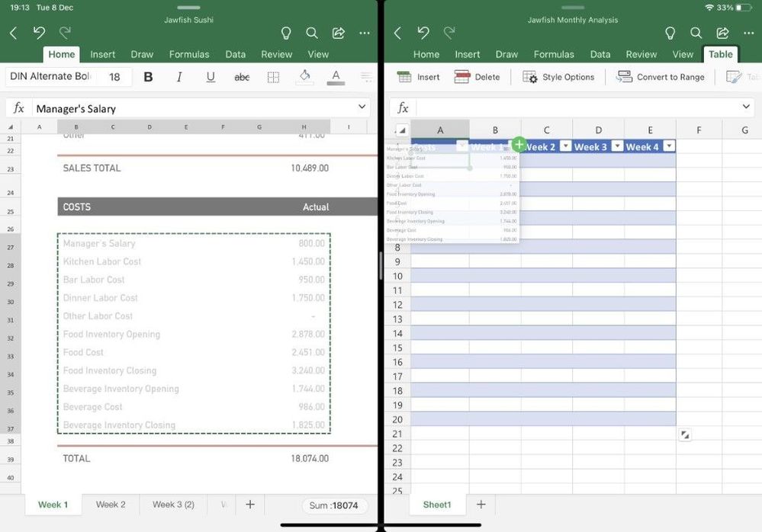The image size is (762, 532).
Task: Select the fill color bucket icon
Action: pos(304,77)
